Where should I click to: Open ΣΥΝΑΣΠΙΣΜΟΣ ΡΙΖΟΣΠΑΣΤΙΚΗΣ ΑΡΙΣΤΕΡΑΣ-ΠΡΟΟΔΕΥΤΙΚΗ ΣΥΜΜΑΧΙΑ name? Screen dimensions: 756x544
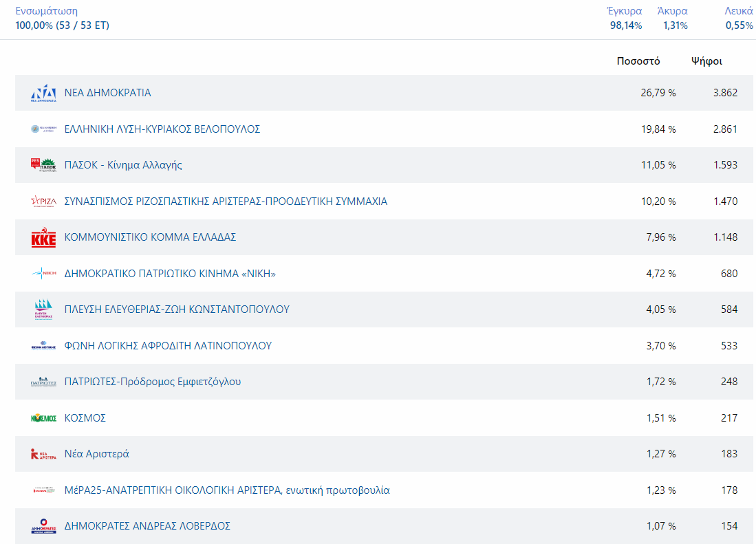click(226, 202)
